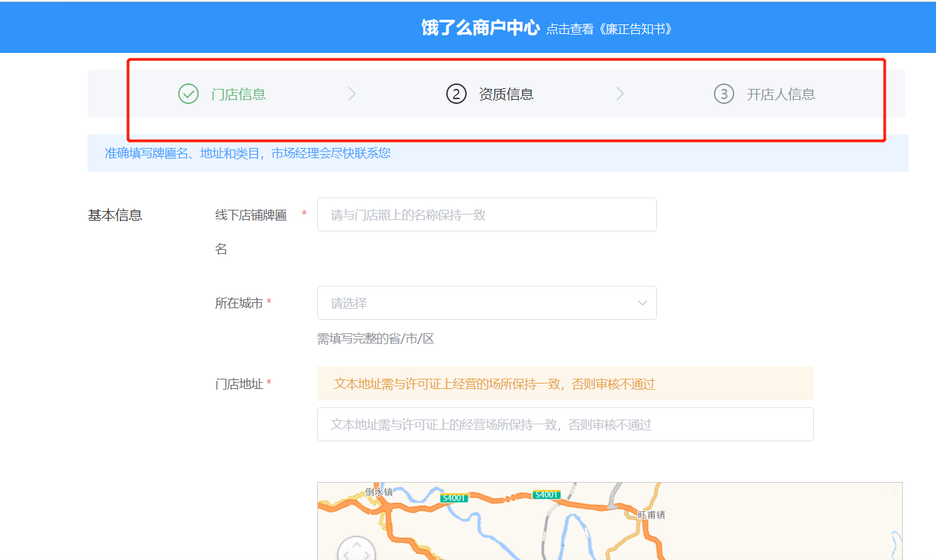The height and width of the screenshot is (560, 936).
Task: Click the first S4001 road marker on the map
Action: pyautogui.click(x=453, y=498)
